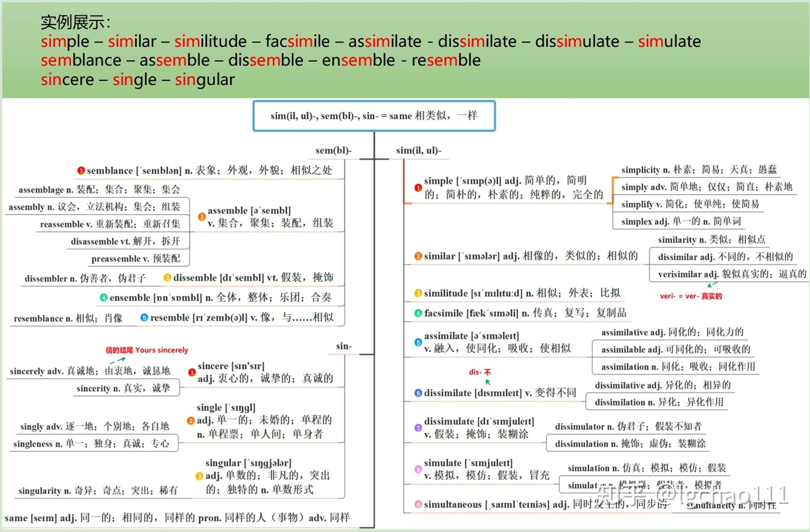Screen dimensions: 810x532
Task: Click the blue number 5 marker beside resemble
Action: pyautogui.click(x=144, y=318)
